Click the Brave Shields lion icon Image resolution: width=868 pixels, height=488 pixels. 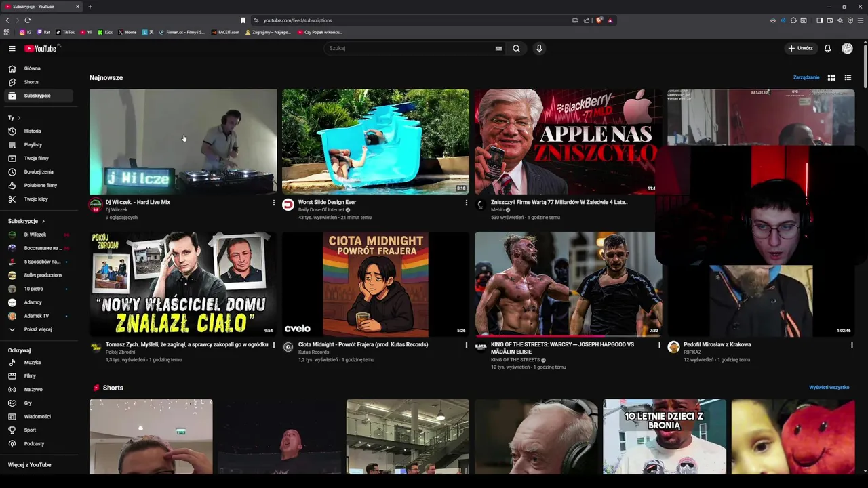(599, 20)
